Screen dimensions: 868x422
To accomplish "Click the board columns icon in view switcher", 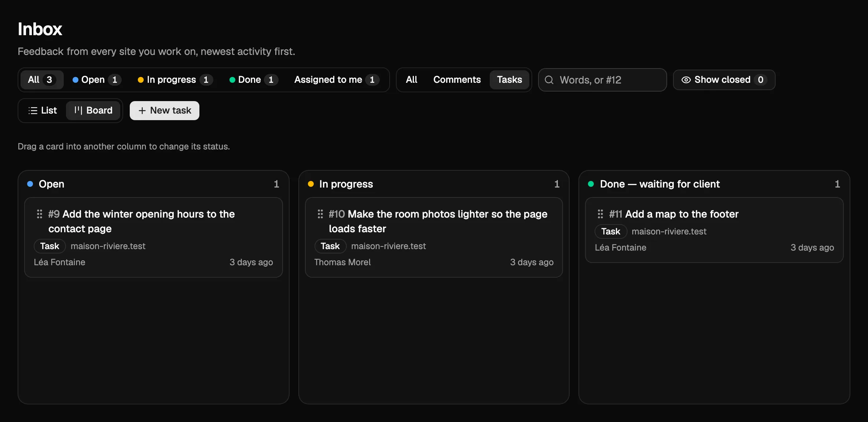I will [x=78, y=110].
